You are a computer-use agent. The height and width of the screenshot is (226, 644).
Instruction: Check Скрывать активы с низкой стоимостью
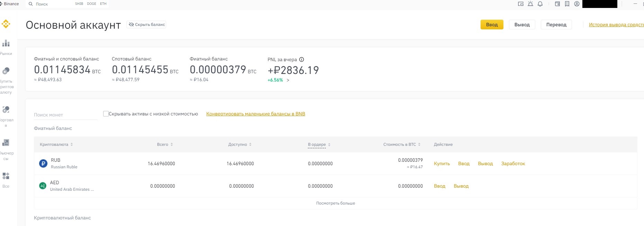click(x=106, y=114)
